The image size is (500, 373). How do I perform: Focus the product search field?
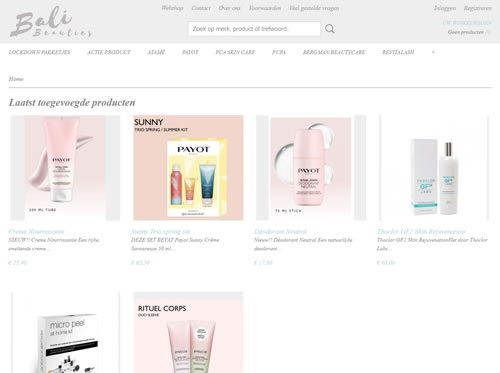[x=254, y=29]
